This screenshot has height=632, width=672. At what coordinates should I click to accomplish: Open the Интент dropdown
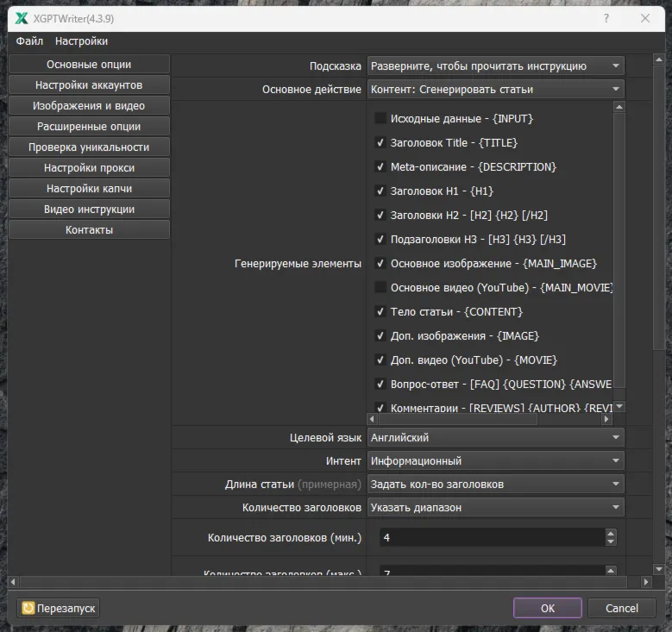coord(495,461)
